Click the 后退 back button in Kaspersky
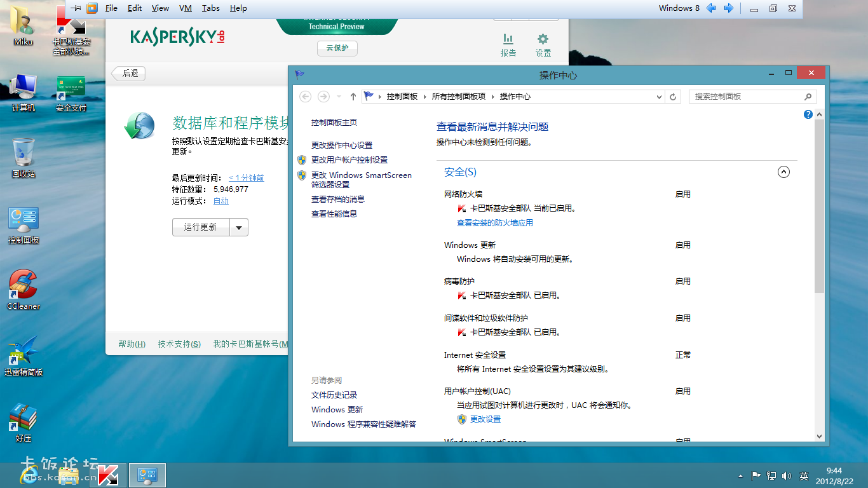The height and width of the screenshot is (488, 868). [128, 73]
